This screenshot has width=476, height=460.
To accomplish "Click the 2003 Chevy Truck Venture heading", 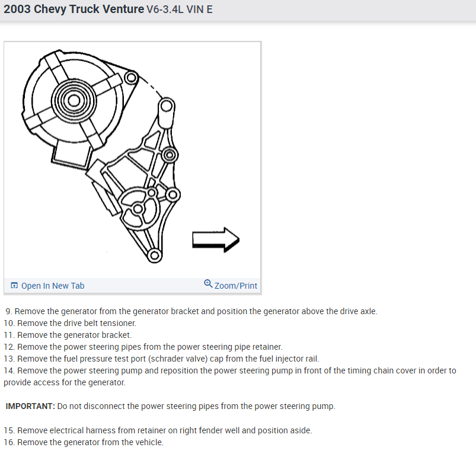I will pyautogui.click(x=74, y=9).
